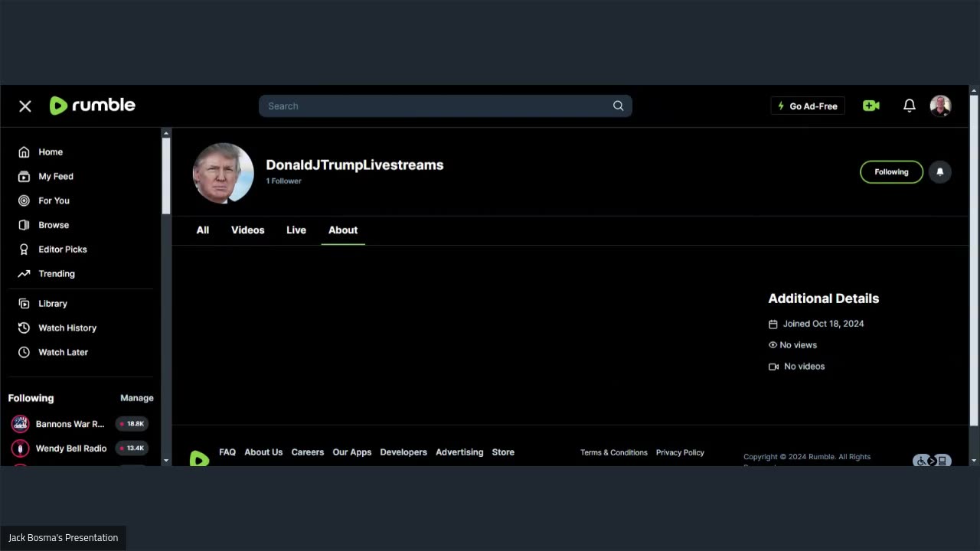
Task: Toggle channel notification bell button
Action: tap(940, 172)
